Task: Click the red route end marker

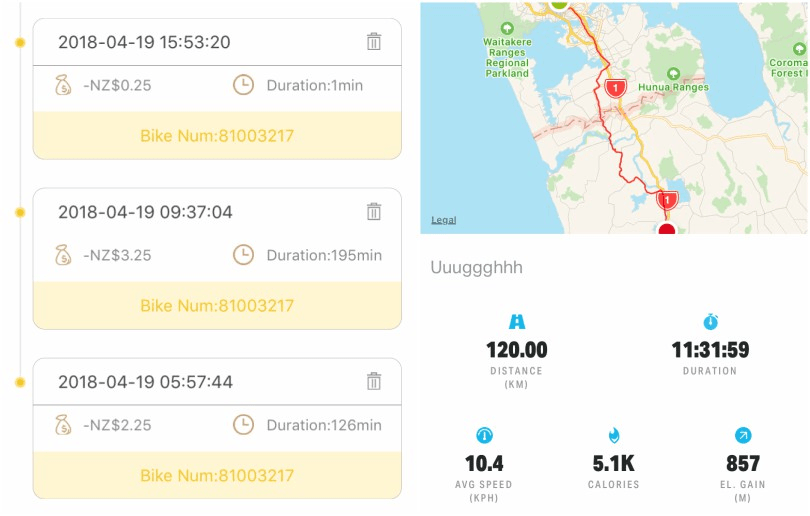Action: click(x=667, y=229)
